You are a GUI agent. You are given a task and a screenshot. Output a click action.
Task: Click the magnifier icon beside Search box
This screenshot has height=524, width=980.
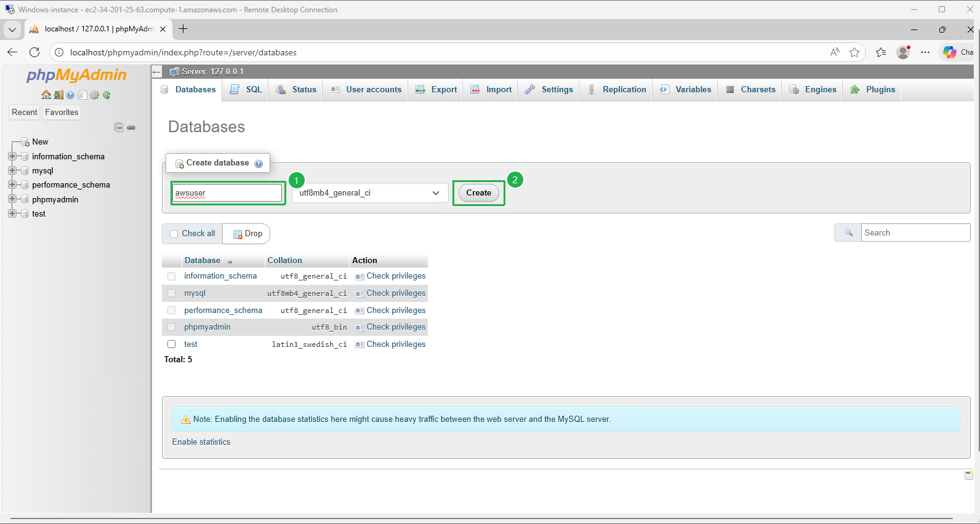[x=848, y=232]
